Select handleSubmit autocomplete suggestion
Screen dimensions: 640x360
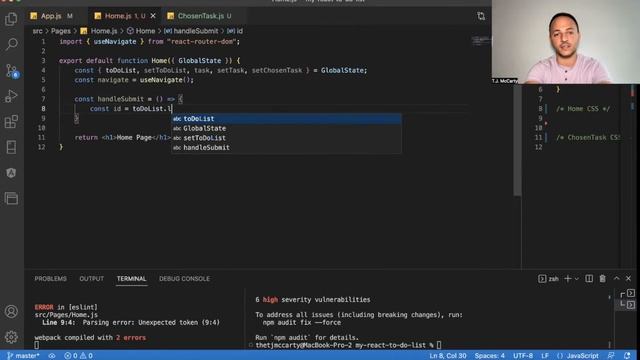coord(286,148)
